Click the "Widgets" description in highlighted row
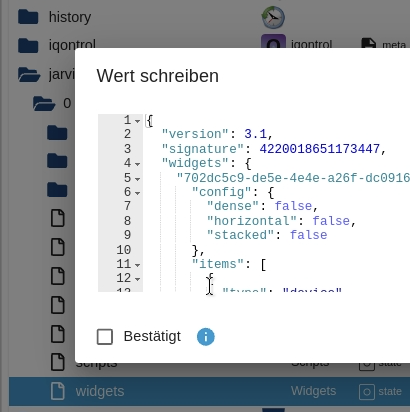Viewport: 410px width, 412px height. 313,391
